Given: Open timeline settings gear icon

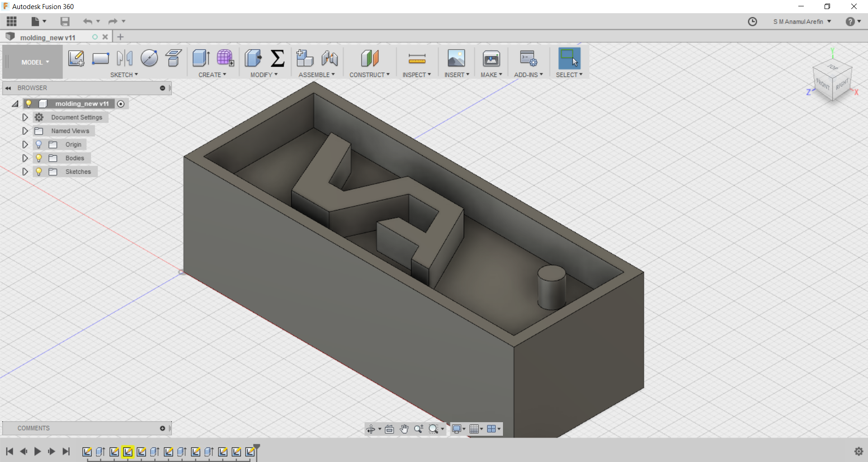Looking at the screenshot, I should [x=859, y=451].
